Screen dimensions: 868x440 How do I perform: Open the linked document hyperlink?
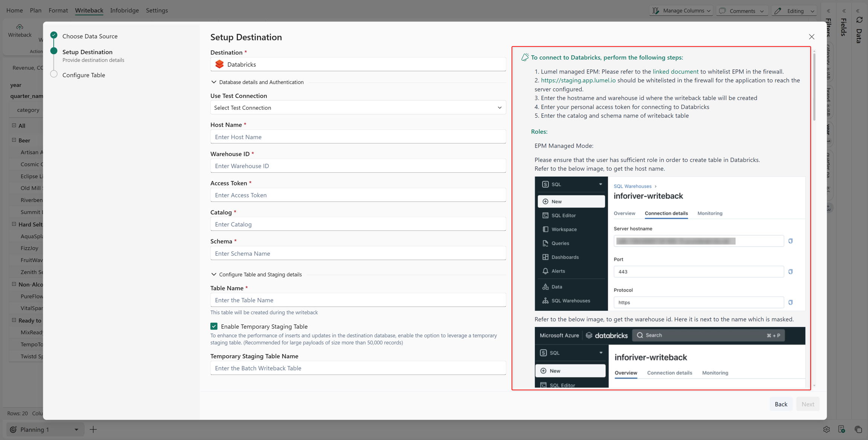pyautogui.click(x=675, y=71)
